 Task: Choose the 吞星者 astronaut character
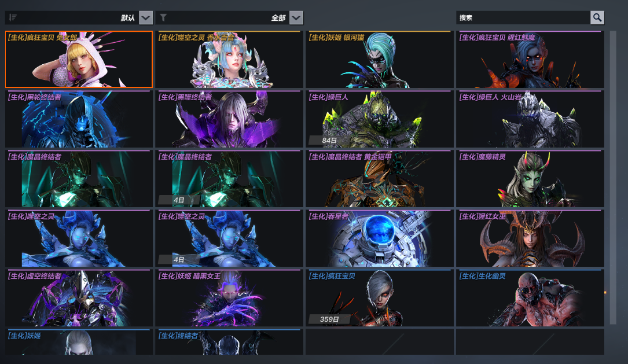click(380, 238)
